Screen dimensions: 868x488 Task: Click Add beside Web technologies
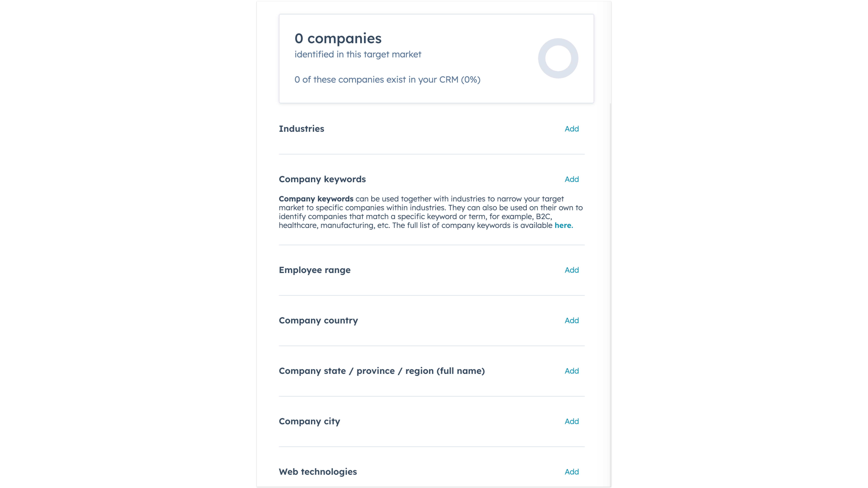pyautogui.click(x=572, y=471)
